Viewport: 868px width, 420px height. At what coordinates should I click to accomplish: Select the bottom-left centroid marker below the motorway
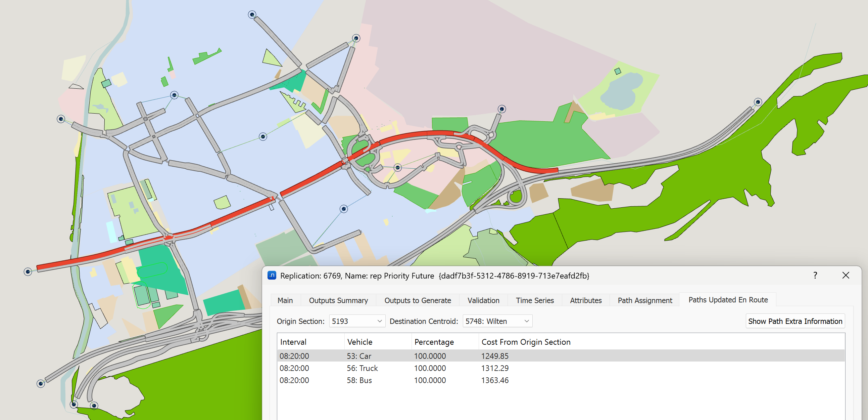click(40, 384)
